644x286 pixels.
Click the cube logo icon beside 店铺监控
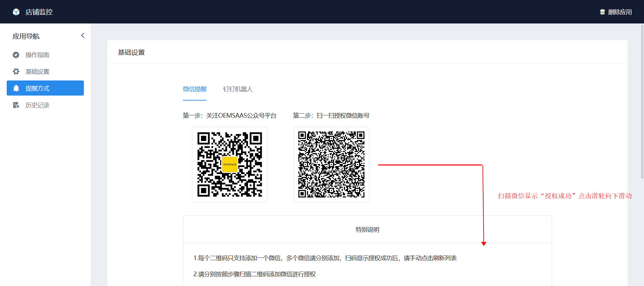16,12
